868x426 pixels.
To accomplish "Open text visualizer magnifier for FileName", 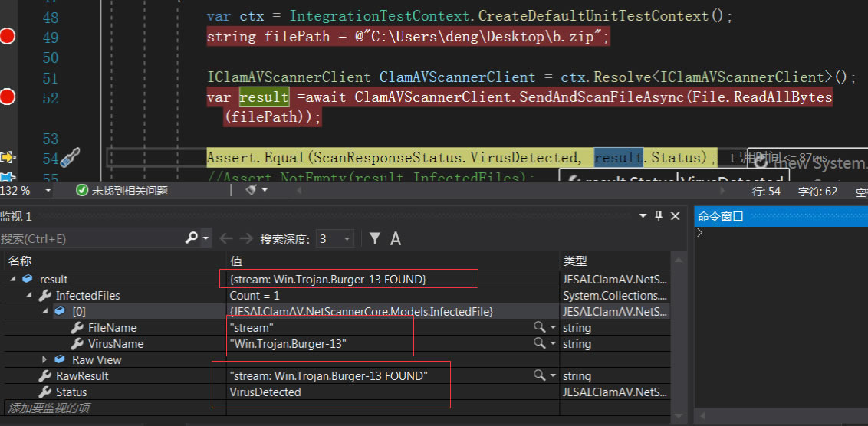I will (539, 327).
